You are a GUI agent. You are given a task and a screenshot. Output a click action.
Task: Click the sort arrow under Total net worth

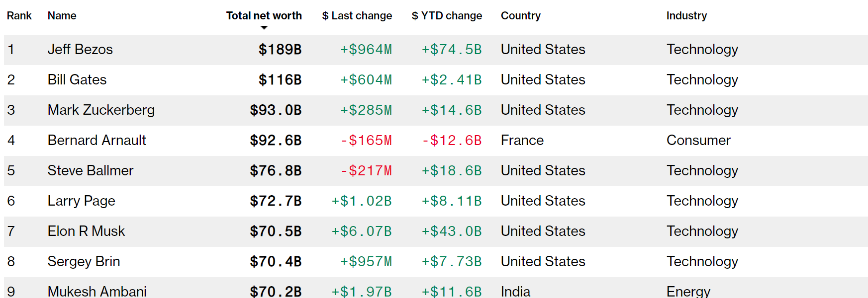coord(264,28)
